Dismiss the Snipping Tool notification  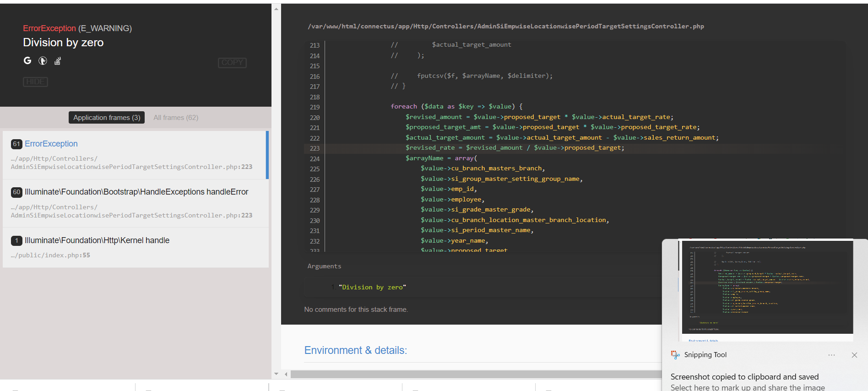point(854,355)
